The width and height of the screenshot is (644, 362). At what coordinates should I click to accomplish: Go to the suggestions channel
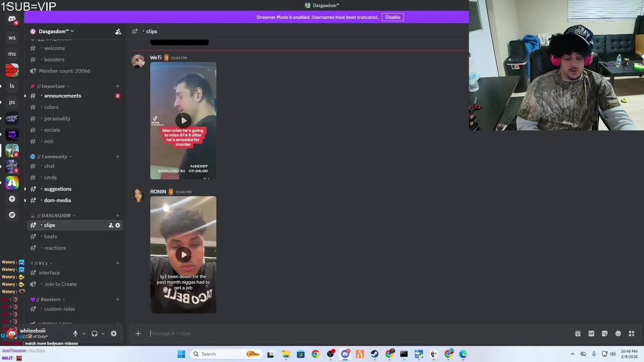74,189
